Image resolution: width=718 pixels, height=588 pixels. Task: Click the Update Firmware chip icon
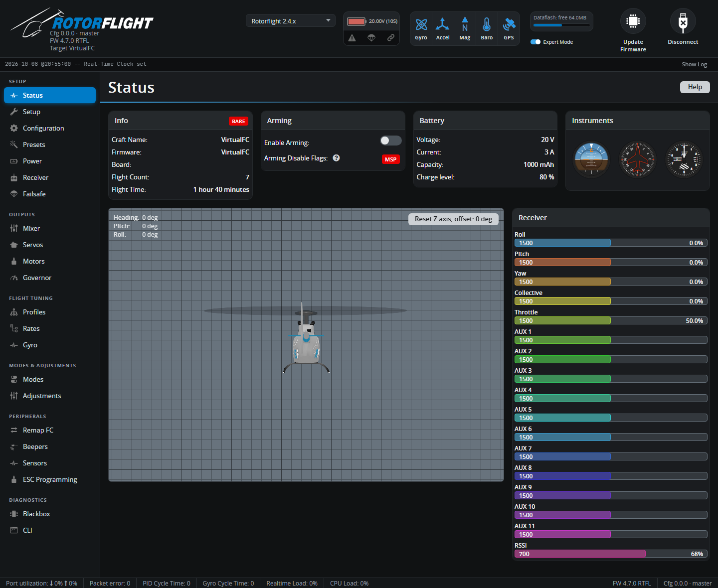coord(633,21)
